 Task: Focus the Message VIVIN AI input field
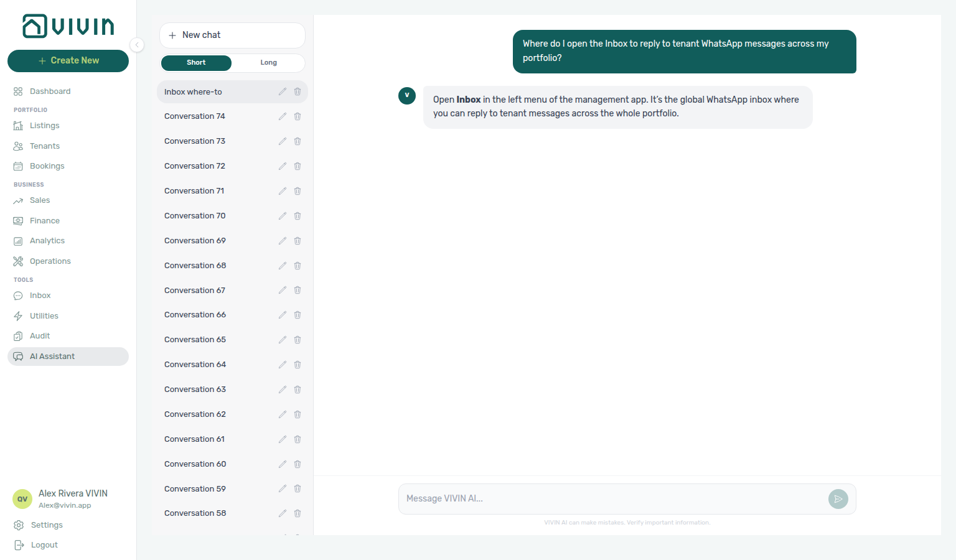[x=613, y=499]
